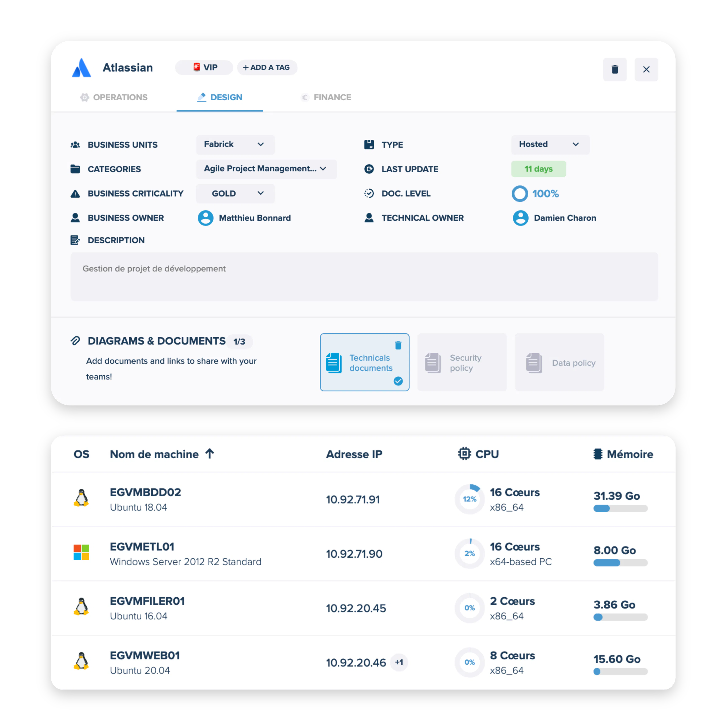This screenshot has width=728, height=728.
Task: Click the Atlassian logo icon
Action: [81, 68]
